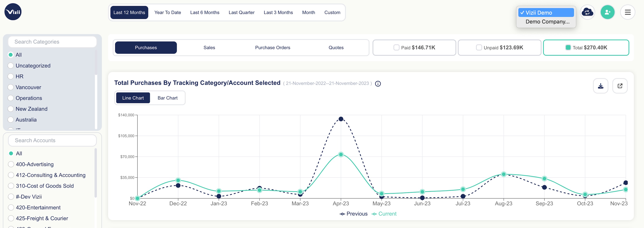Select the Vancouver category radio button
The width and height of the screenshot is (644, 228).
point(11,87)
